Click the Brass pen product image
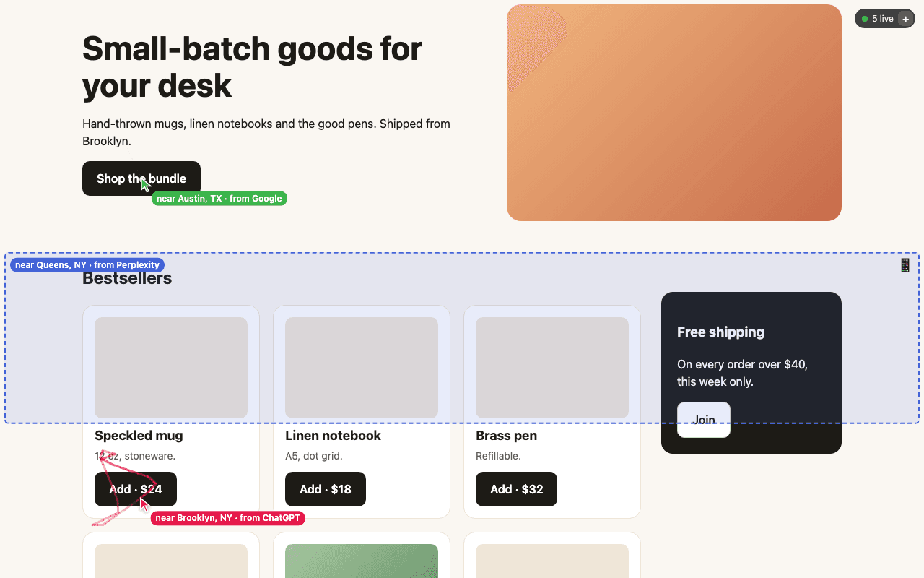The height and width of the screenshot is (578, 924). tap(552, 368)
